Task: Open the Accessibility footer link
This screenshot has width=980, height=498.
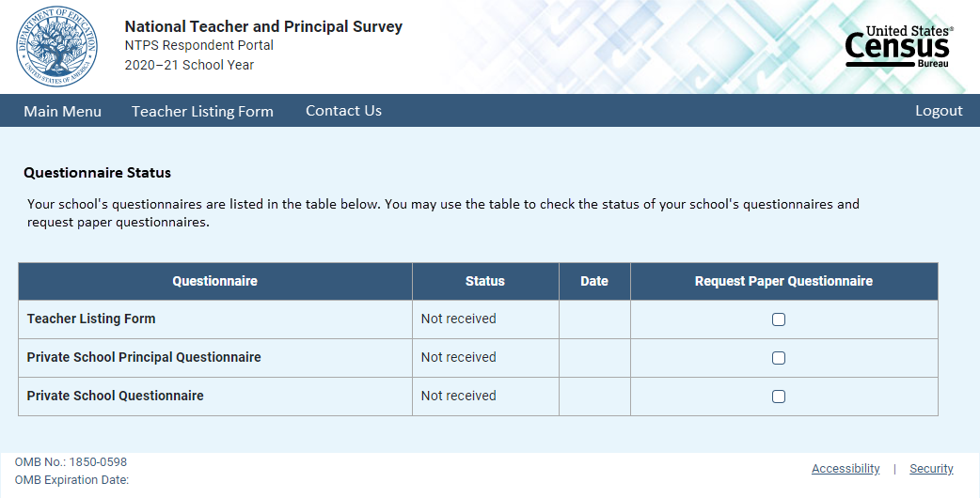Action: click(x=846, y=469)
